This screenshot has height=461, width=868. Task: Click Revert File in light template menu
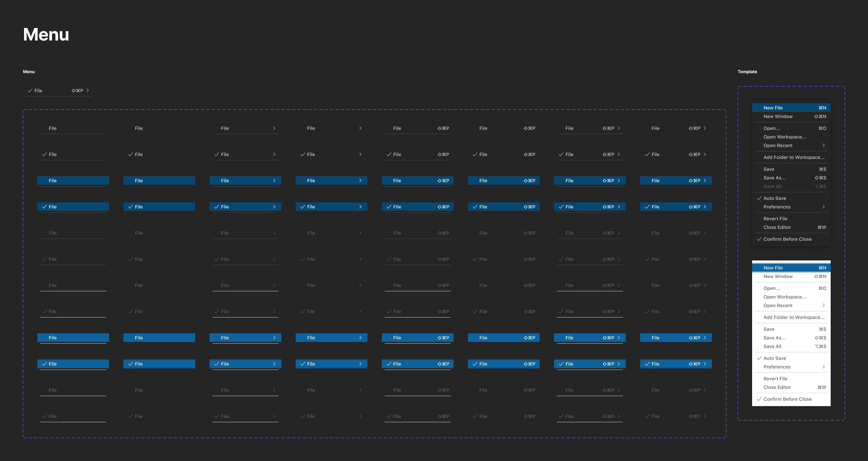775,379
